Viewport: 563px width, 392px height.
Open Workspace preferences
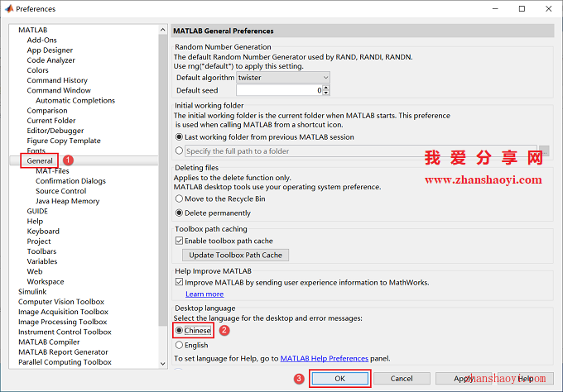click(46, 281)
